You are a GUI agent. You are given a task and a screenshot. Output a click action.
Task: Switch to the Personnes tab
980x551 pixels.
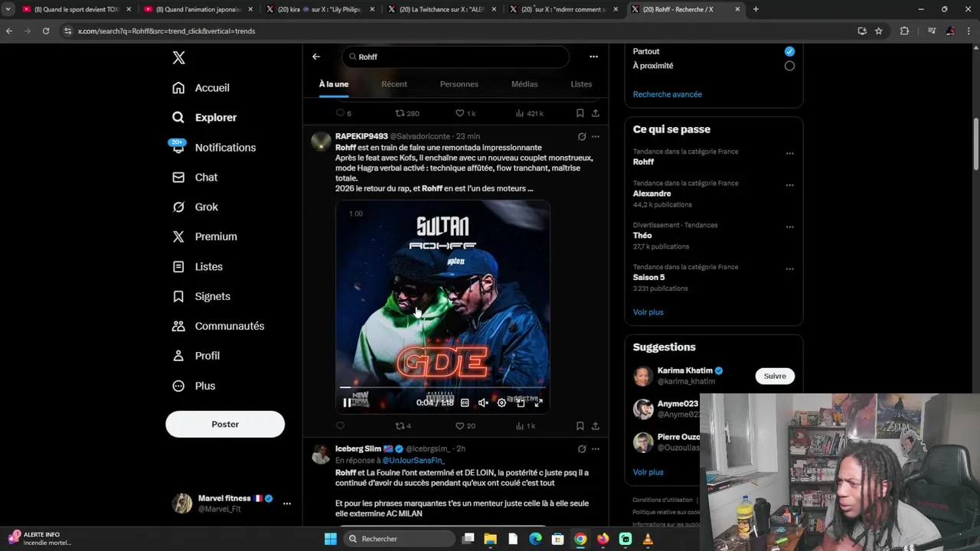tap(459, 84)
